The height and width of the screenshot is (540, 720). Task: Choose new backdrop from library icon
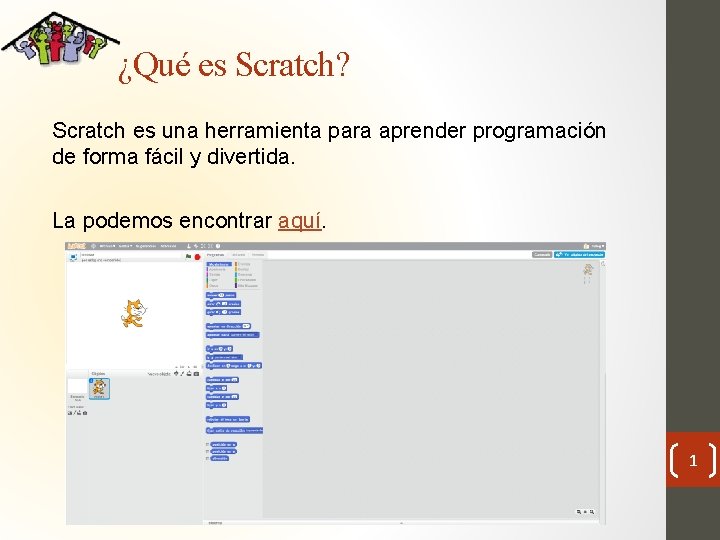pyautogui.click(x=70, y=413)
